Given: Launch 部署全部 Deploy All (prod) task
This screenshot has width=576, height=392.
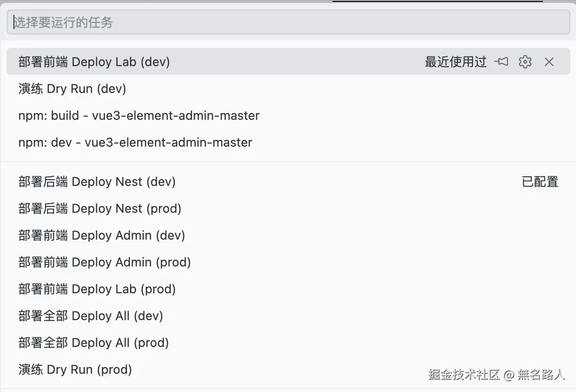Looking at the screenshot, I should tap(94, 343).
